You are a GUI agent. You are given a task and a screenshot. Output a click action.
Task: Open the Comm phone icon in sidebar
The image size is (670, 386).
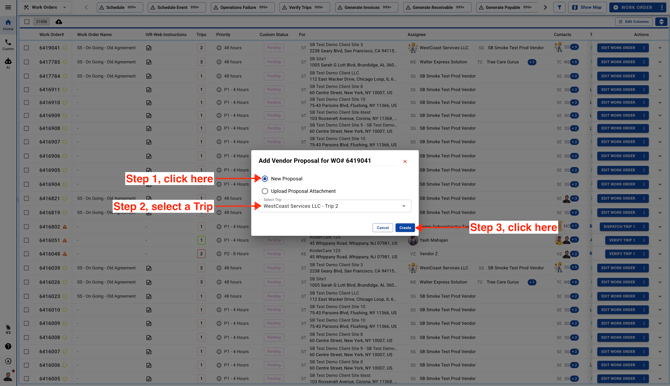(8, 44)
